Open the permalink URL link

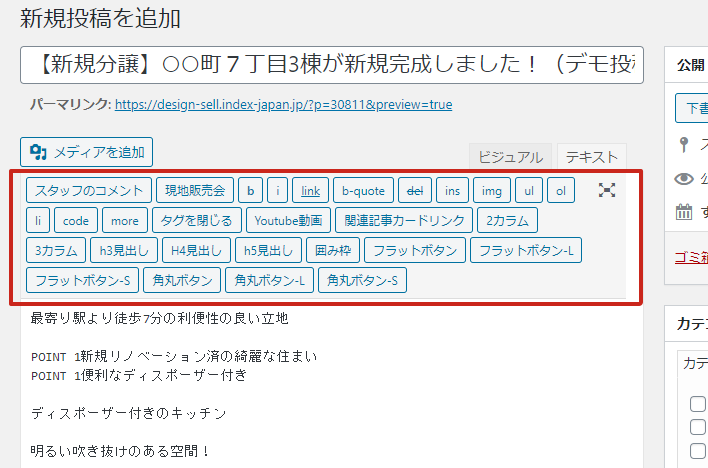tap(283, 104)
